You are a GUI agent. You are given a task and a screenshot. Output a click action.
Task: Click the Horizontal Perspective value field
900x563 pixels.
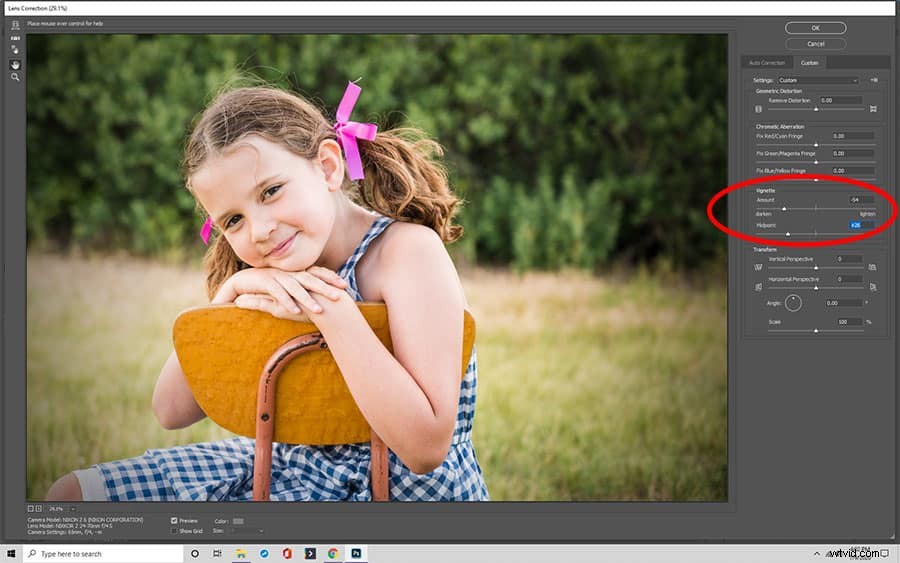click(x=849, y=279)
